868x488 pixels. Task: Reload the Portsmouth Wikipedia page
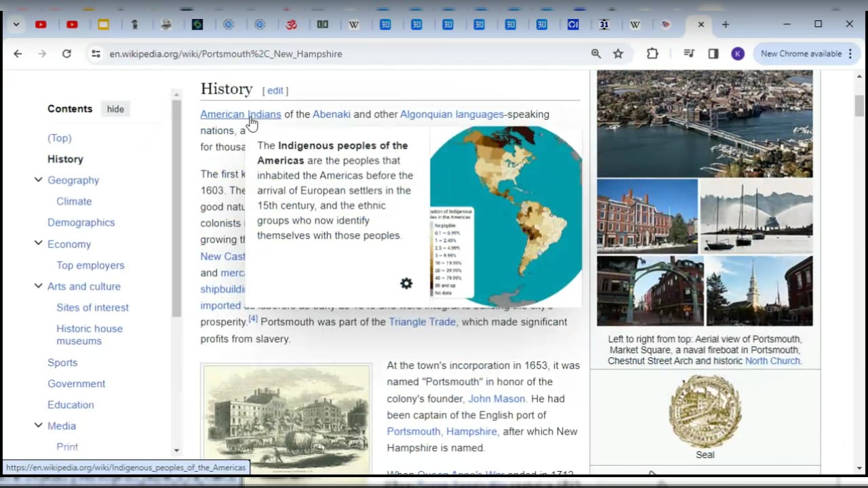tap(66, 54)
